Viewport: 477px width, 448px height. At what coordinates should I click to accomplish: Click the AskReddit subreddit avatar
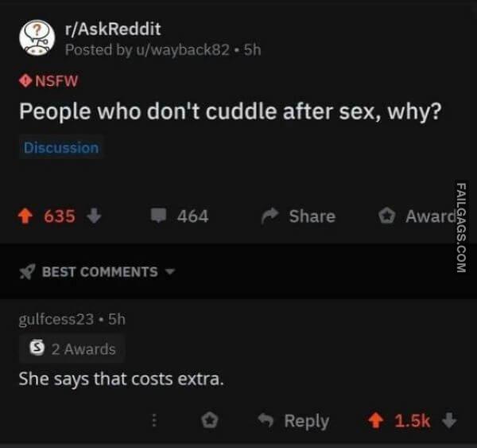37,37
